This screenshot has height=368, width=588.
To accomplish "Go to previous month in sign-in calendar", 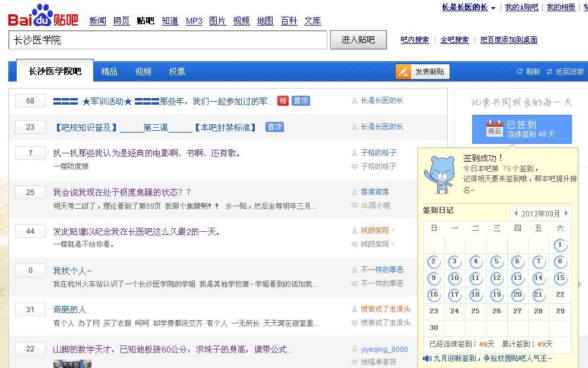I will (x=516, y=213).
